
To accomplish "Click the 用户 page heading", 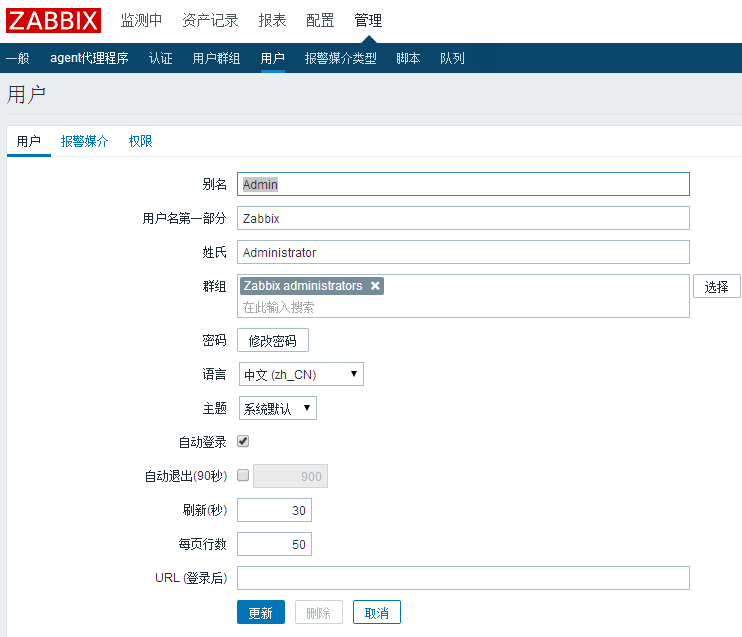I will coord(26,95).
